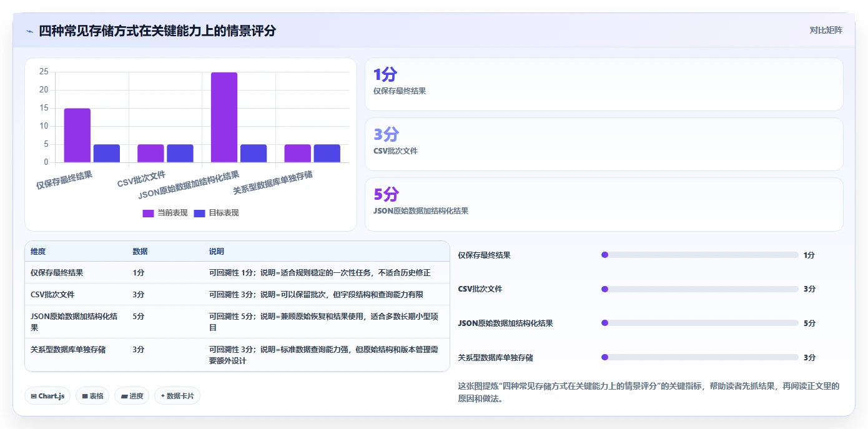This screenshot has width=868, height=429.
Task: Click the 仅保存最终结果 progress bar
Action: [700, 255]
